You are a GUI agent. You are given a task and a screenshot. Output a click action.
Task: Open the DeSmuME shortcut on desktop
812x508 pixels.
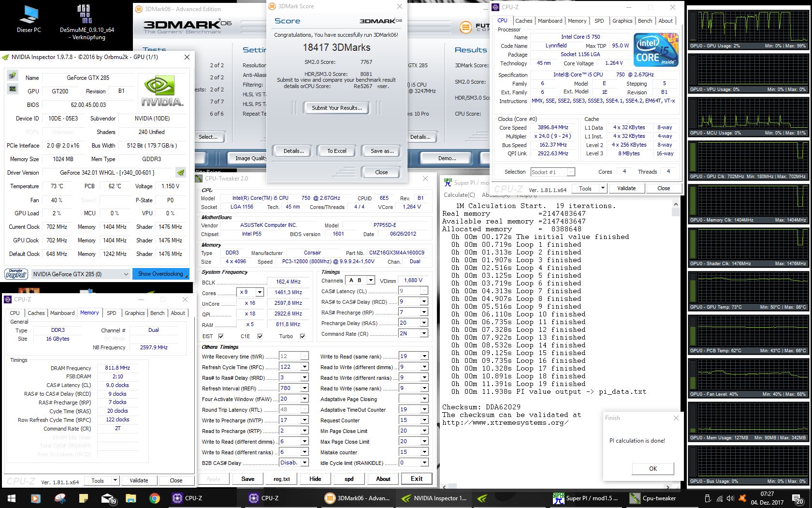pos(87,23)
